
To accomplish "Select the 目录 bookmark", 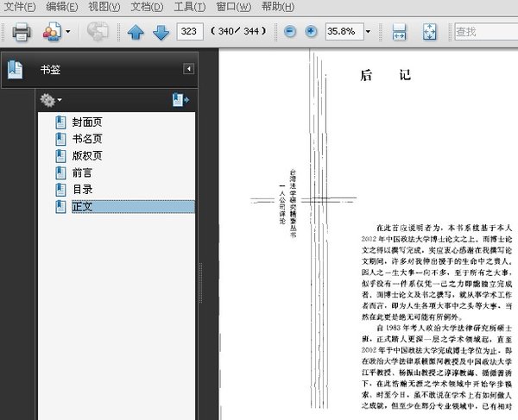I will pyautogui.click(x=82, y=189).
